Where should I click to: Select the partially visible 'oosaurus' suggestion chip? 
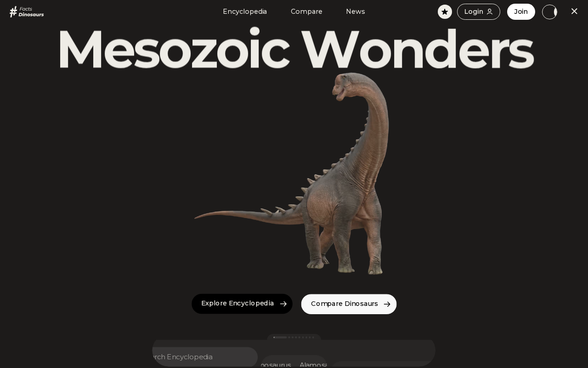276,364
